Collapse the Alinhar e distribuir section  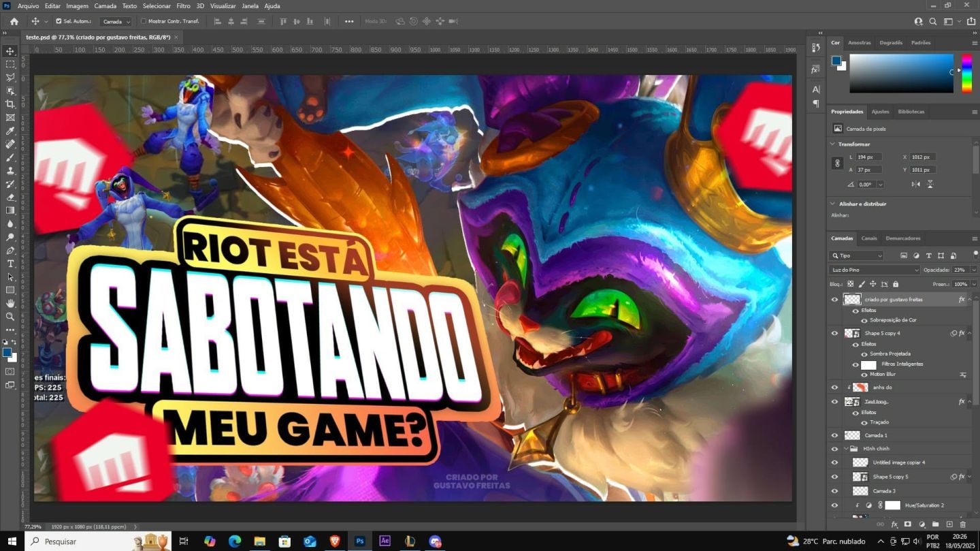[832, 204]
